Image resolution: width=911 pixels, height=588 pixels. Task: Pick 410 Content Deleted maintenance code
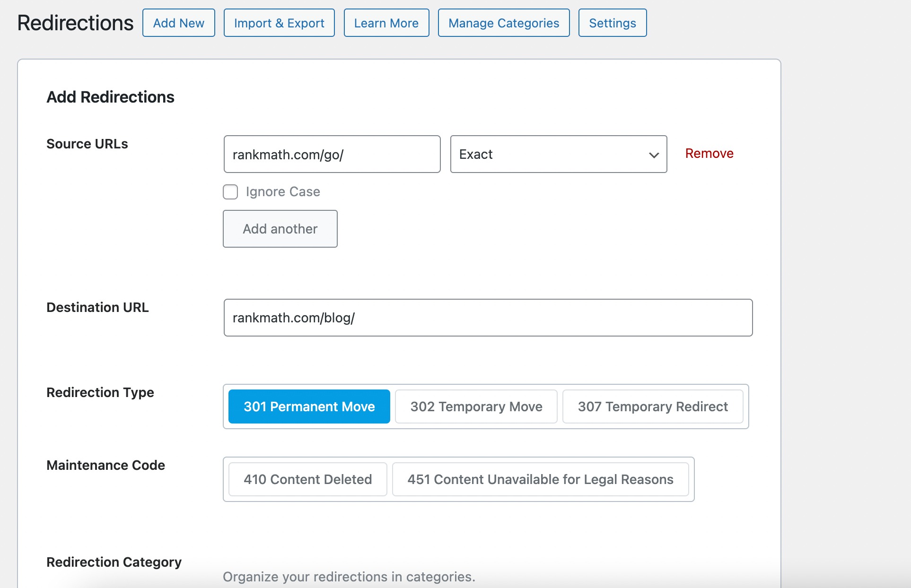307,479
